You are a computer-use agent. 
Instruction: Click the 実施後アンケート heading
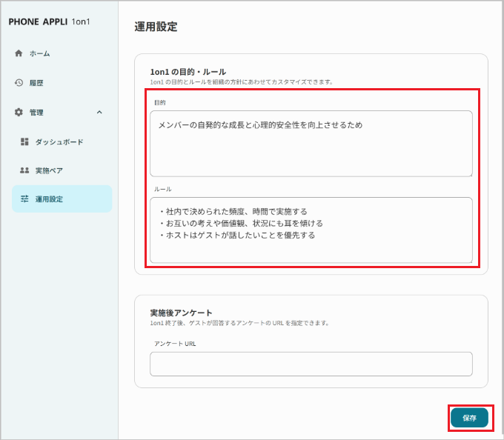(x=182, y=313)
